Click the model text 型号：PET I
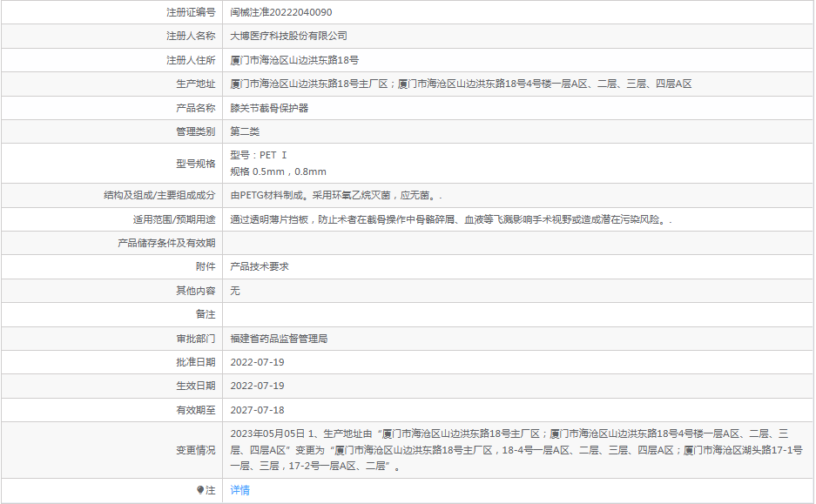816x504 pixels. coord(258,155)
